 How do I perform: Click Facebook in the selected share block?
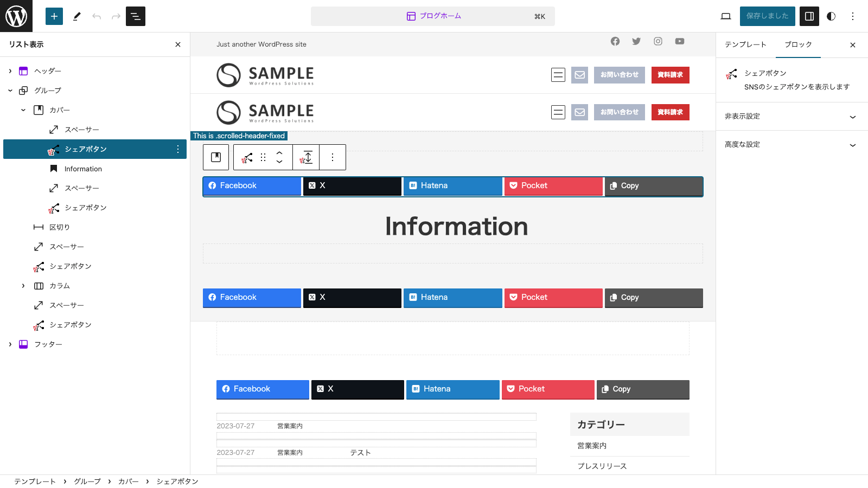coord(252,186)
